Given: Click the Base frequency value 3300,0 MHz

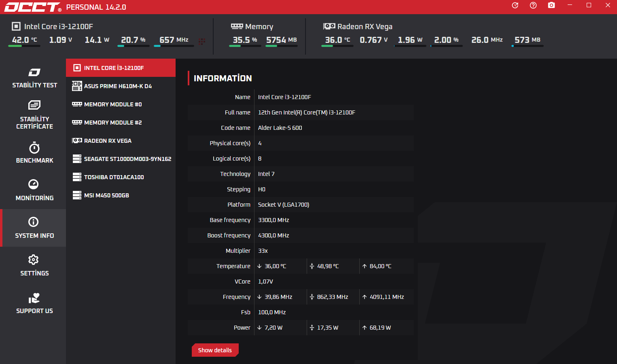Looking at the screenshot, I should pos(274,220).
